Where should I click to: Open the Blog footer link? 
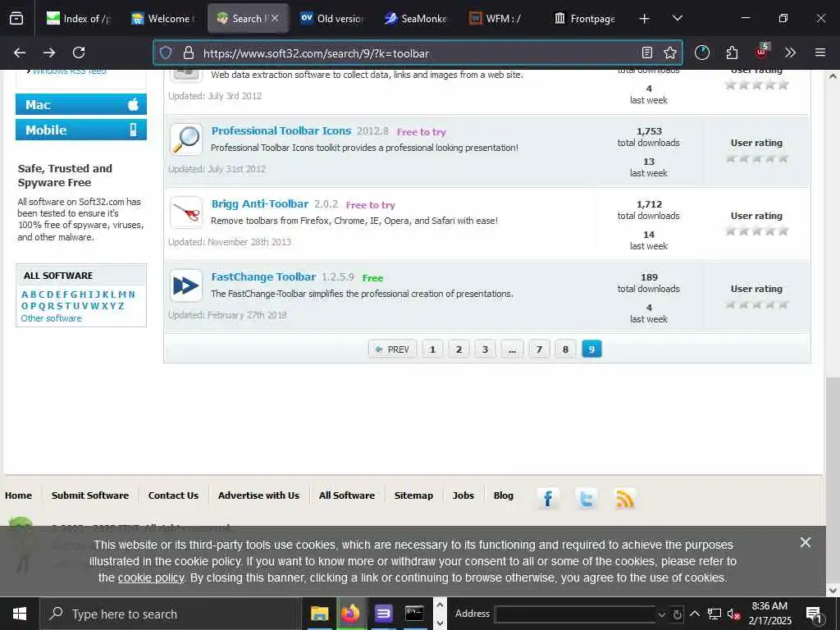coord(504,495)
